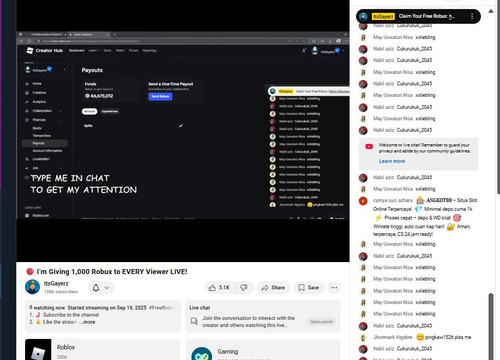Click the 186K subscribers text
The image size is (500, 360).
pyautogui.click(x=61, y=292)
